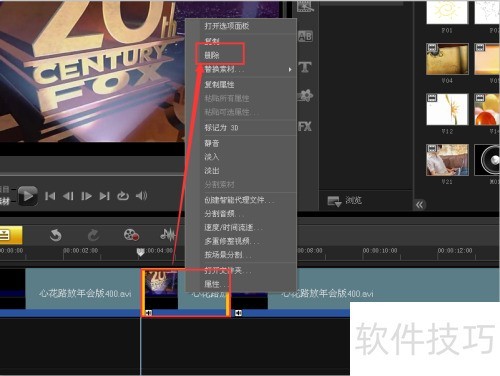Click the Undo arrow in timeline toolbar
The image size is (500, 376).
(56, 235)
